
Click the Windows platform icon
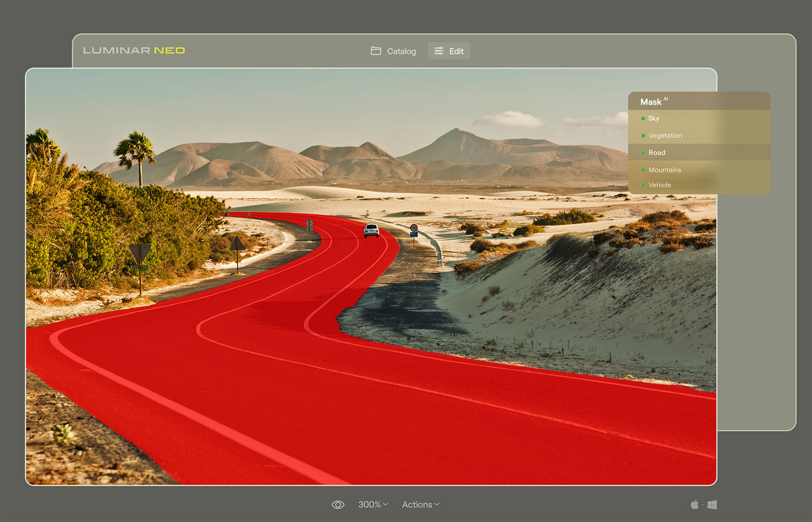[x=712, y=505]
